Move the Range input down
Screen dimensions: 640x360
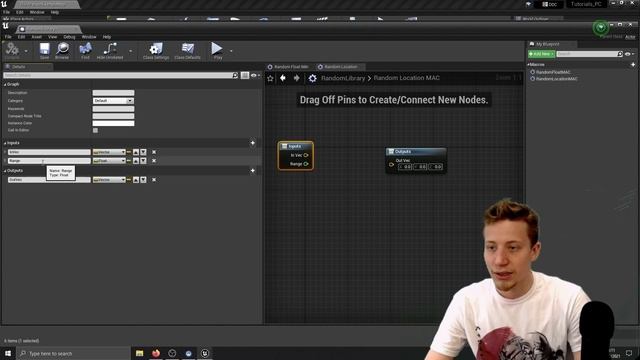[143, 161]
